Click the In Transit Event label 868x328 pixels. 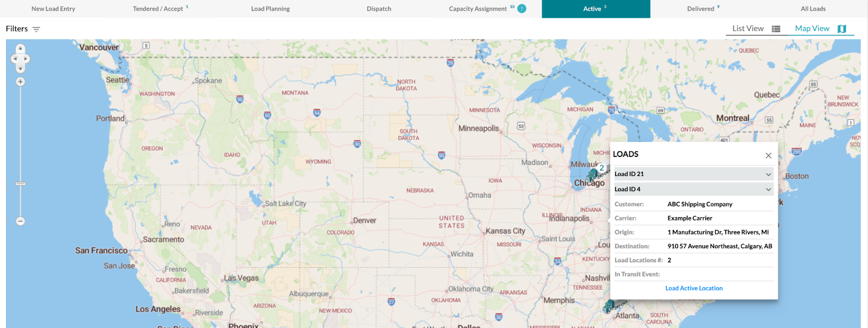(x=637, y=274)
